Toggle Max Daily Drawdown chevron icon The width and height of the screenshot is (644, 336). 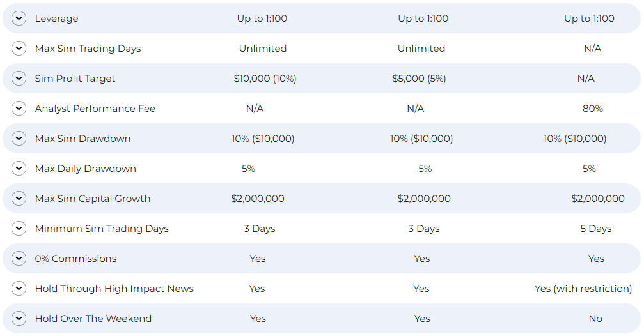[19, 168]
